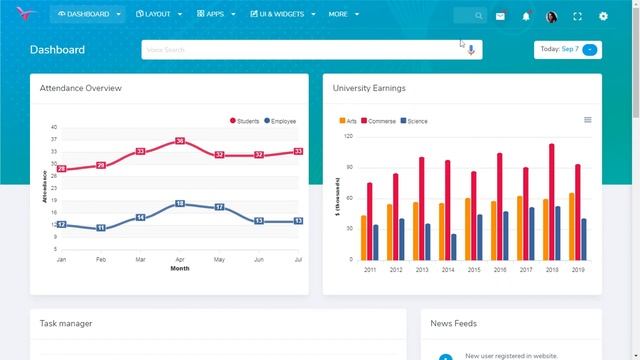Toggle Students series in the legend
The image size is (640, 360).
pos(244,121)
